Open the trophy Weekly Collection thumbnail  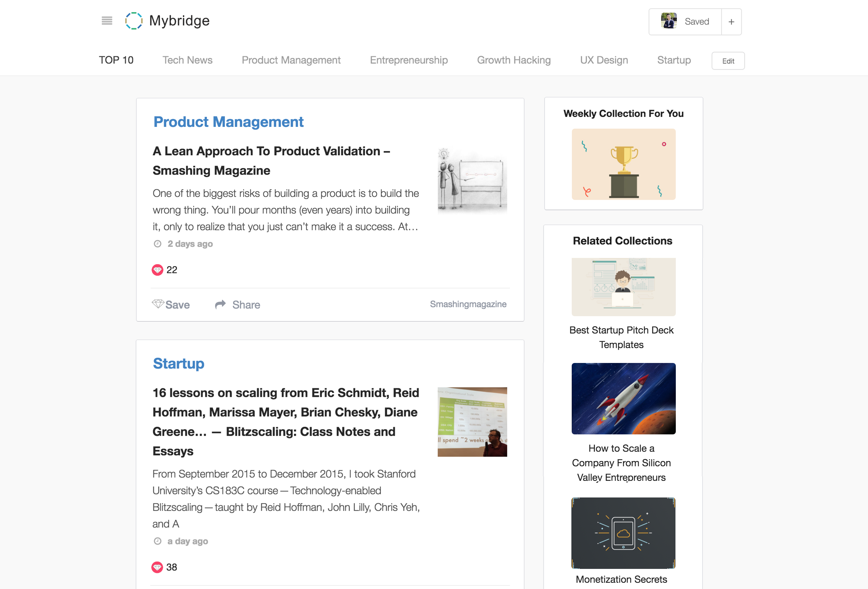(623, 164)
